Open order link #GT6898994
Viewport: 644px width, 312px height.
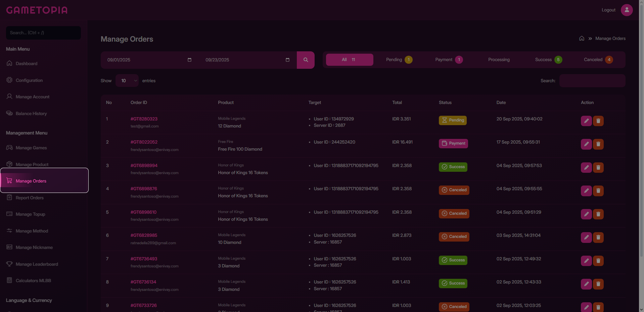144,165
